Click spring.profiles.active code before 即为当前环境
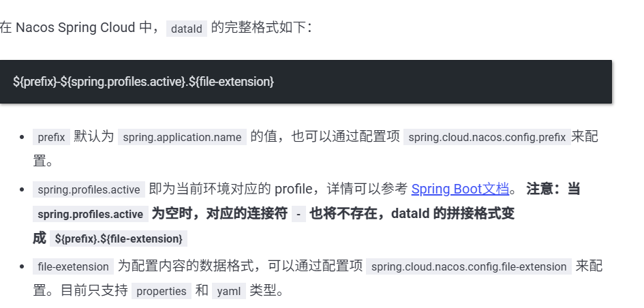Screen dimensions: 644x308 [89, 189]
